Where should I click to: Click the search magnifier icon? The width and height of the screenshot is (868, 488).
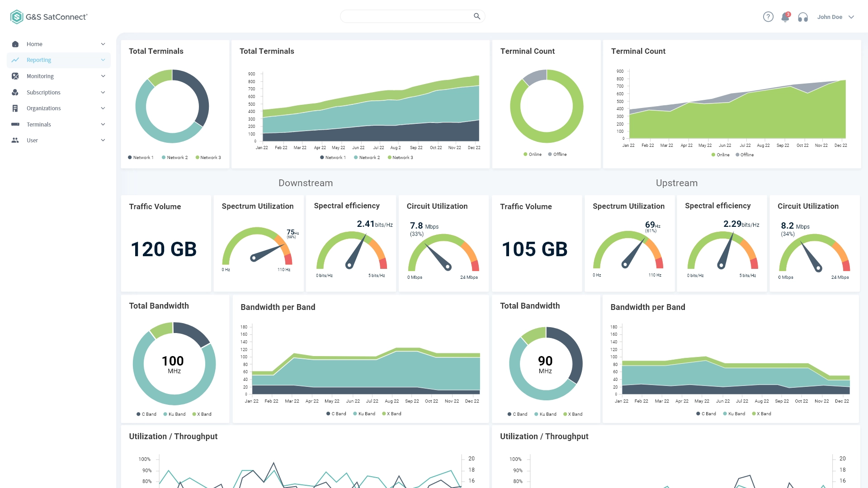coord(476,16)
